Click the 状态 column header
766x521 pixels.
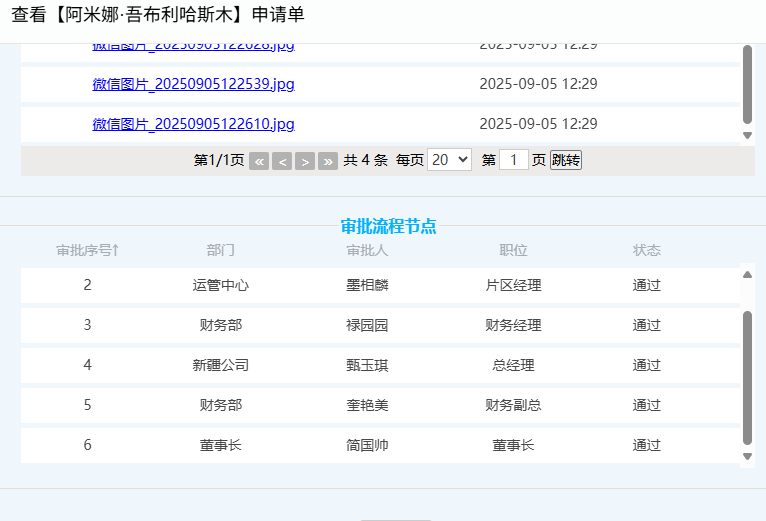tap(646, 250)
